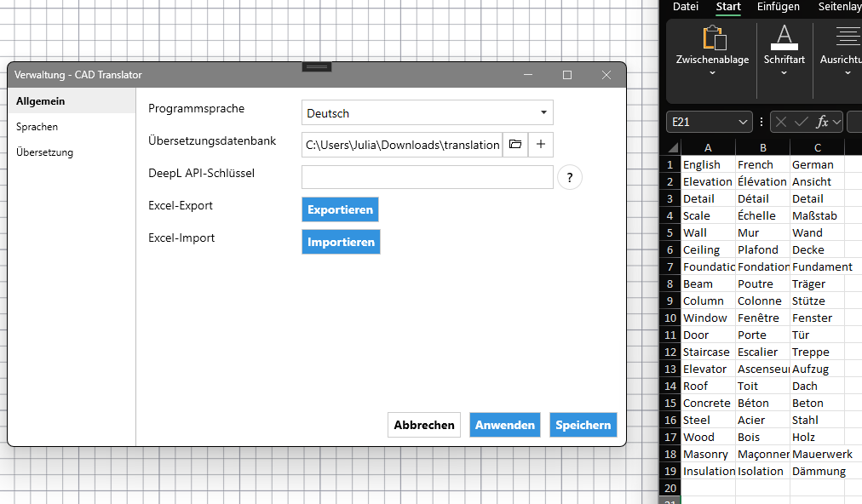Viewport: 862px width, 504px height.
Task: Open the Seitenlayout ribbon tab in Excel
Action: click(x=839, y=7)
